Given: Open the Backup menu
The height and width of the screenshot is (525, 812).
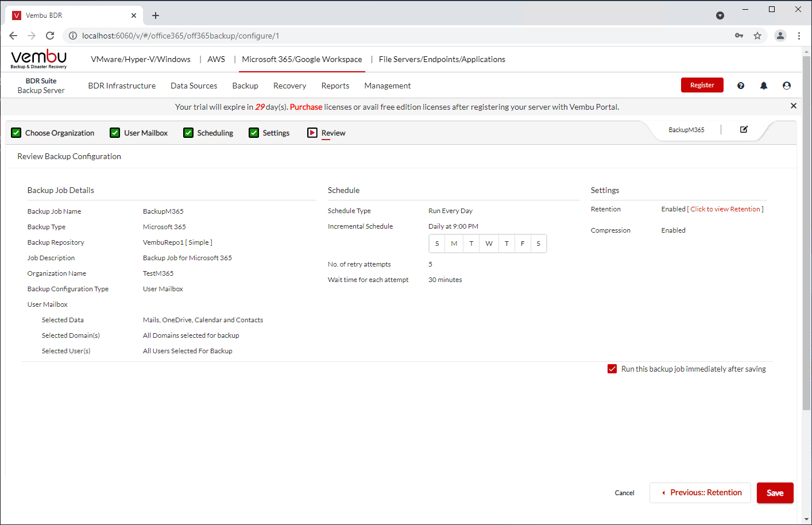Looking at the screenshot, I should pyautogui.click(x=245, y=86).
